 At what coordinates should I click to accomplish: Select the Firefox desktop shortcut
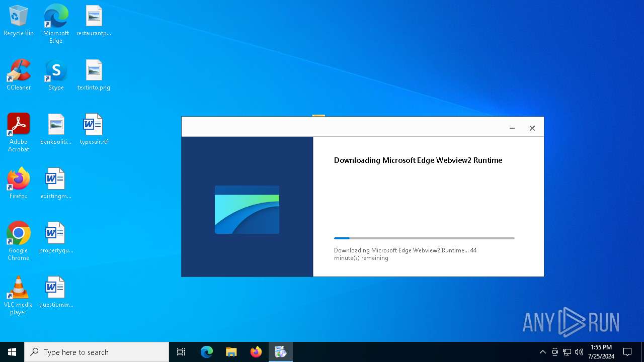[19, 184]
